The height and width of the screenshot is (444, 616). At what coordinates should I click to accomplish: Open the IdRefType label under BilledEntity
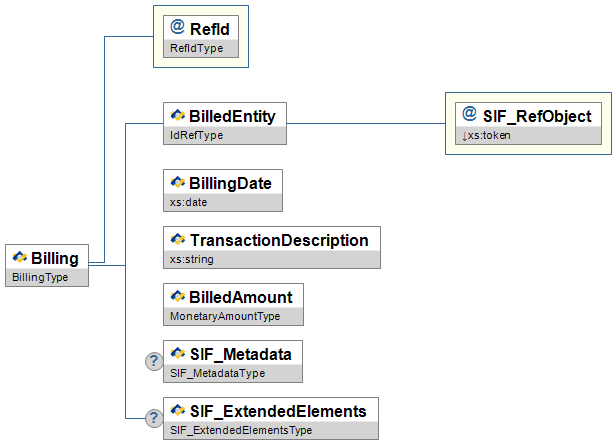coord(195,135)
